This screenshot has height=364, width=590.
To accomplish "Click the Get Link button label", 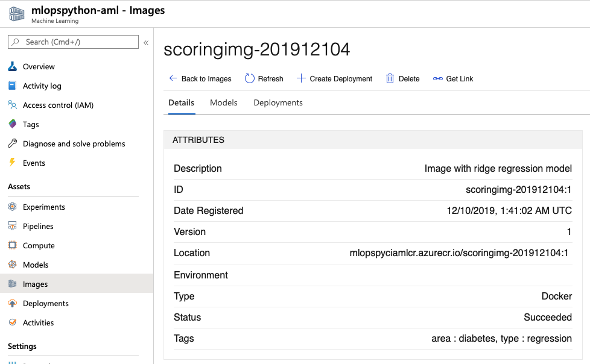I will point(460,78).
